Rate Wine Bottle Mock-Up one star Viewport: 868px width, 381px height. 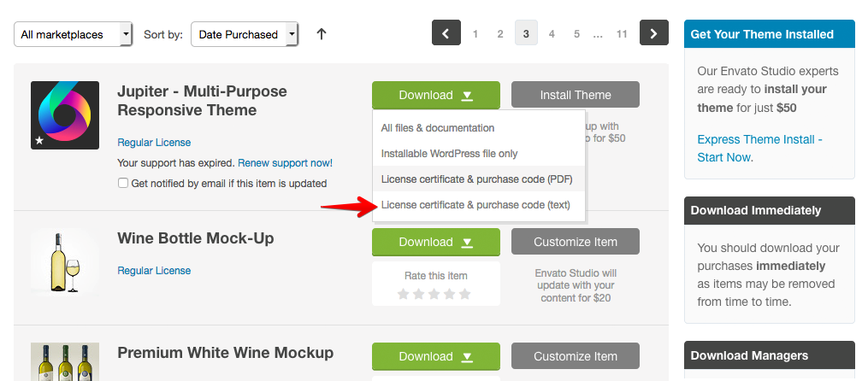coord(403,294)
